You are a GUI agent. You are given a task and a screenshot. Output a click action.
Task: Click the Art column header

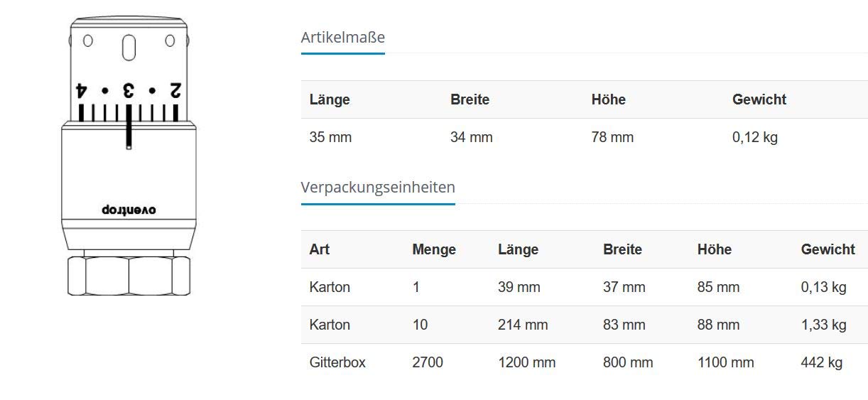click(319, 249)
